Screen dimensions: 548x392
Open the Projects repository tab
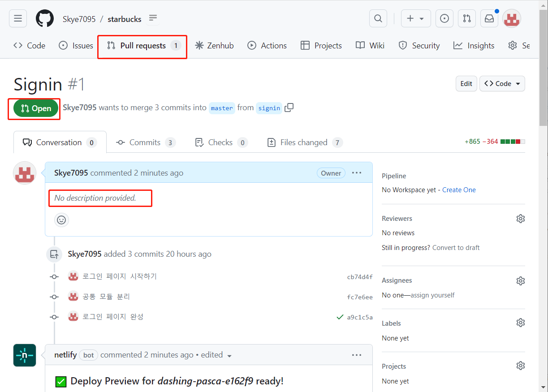pos(321,46)
